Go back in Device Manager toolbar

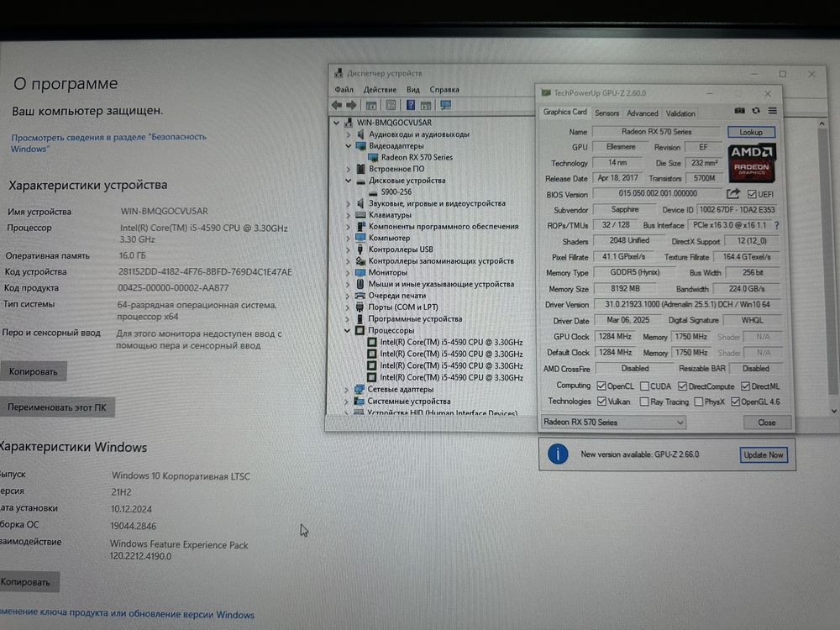point(337,105)
